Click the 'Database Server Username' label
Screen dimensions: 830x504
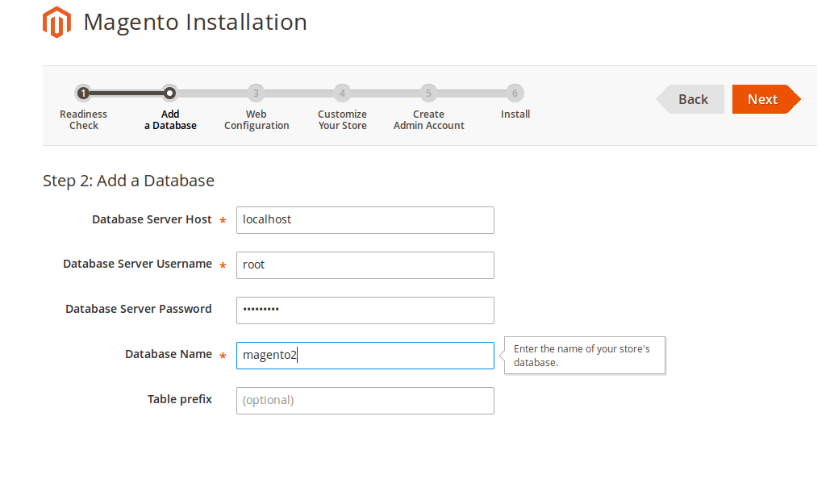[138, 264]
